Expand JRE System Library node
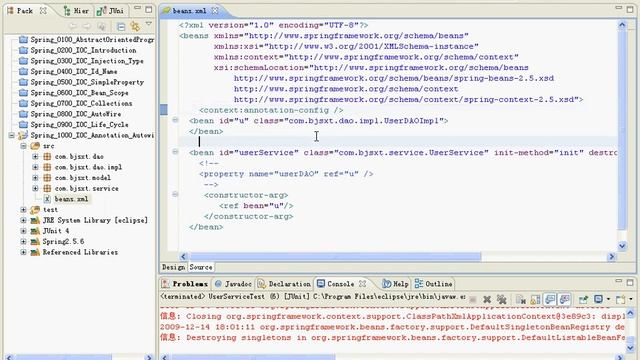The width and height of the screenshot is (640, 360). pos(23,220)
